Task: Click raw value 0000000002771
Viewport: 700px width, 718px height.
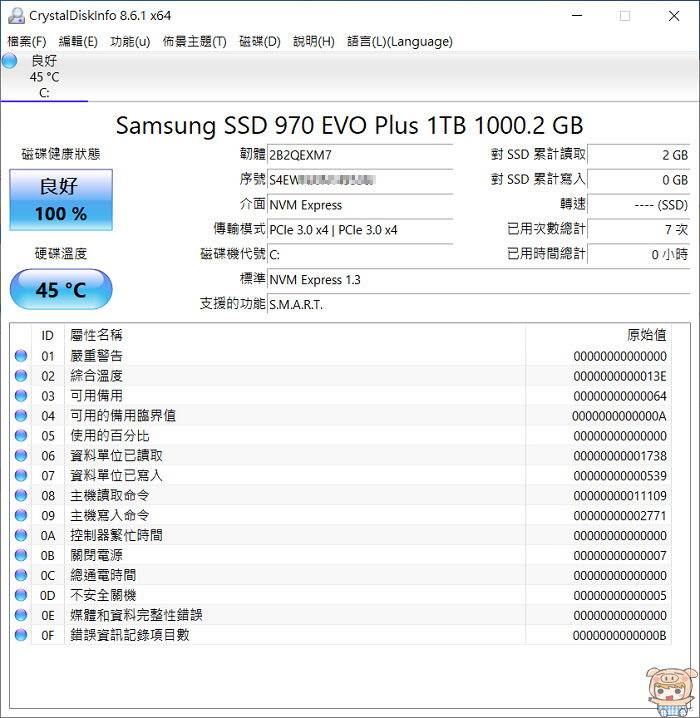Action: 620,516
